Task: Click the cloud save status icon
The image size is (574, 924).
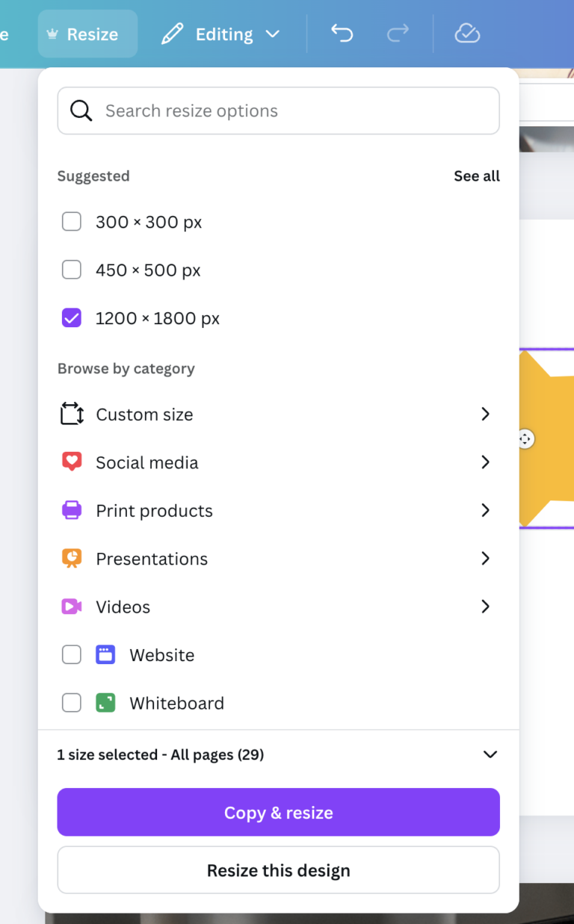Action: click(467, 34)
